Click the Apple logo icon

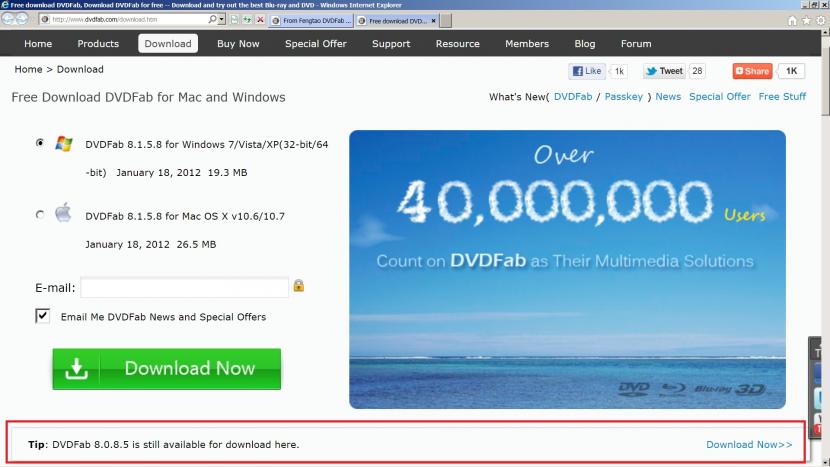coord(63,213)
